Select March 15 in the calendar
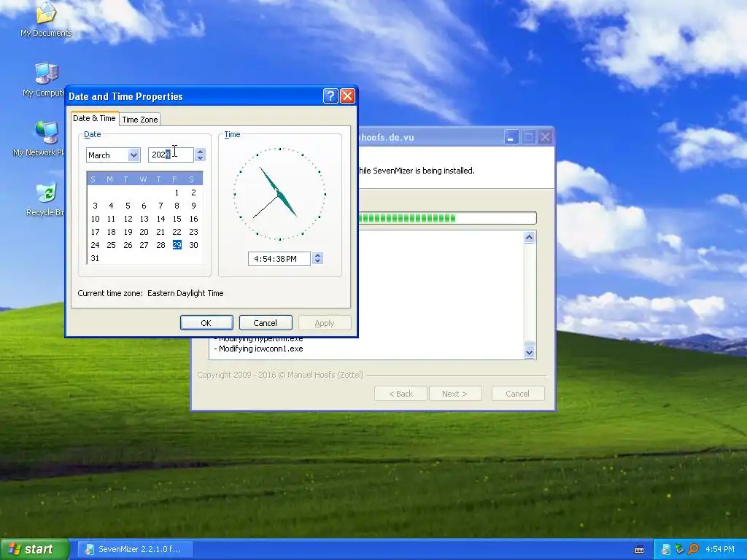The width and height of the screenshot is (747, 560). [x=177, y=219]
